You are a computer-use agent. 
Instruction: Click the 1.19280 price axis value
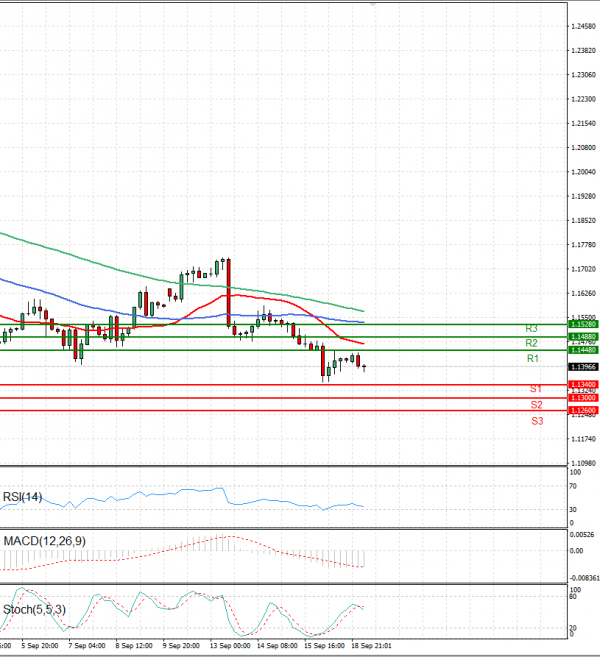click(584, 196)
